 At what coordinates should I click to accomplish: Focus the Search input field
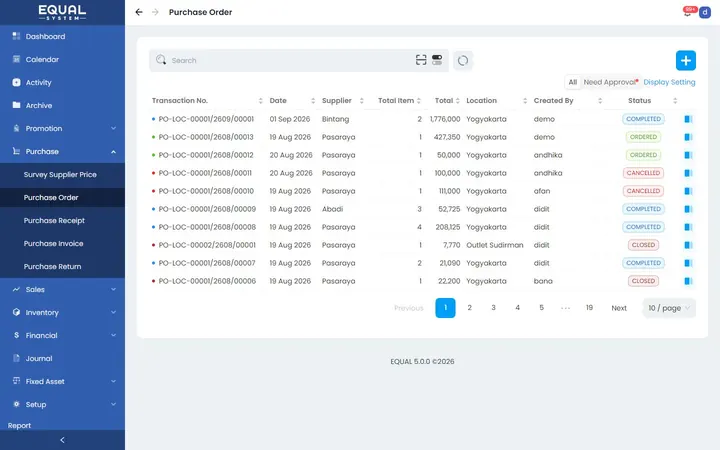point(289,60)
